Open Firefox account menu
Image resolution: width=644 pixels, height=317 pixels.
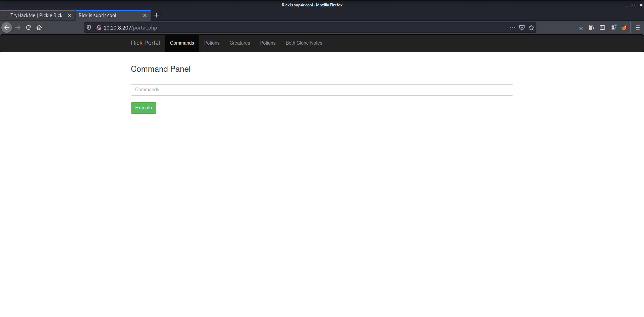coord(613,28)
